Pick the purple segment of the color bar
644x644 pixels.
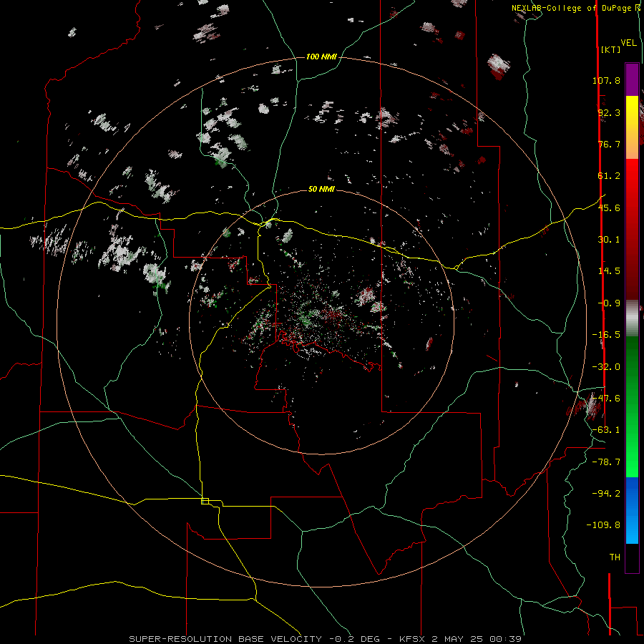tap(632, 79)
